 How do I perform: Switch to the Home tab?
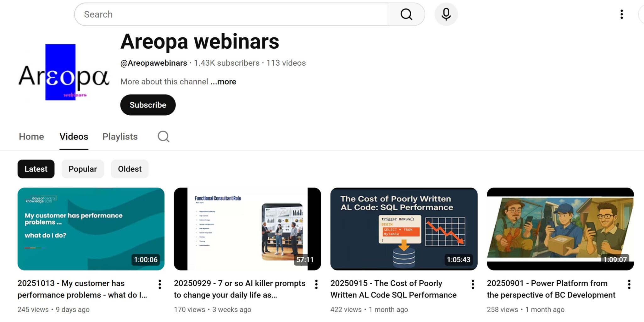click(x=31, y=136)
